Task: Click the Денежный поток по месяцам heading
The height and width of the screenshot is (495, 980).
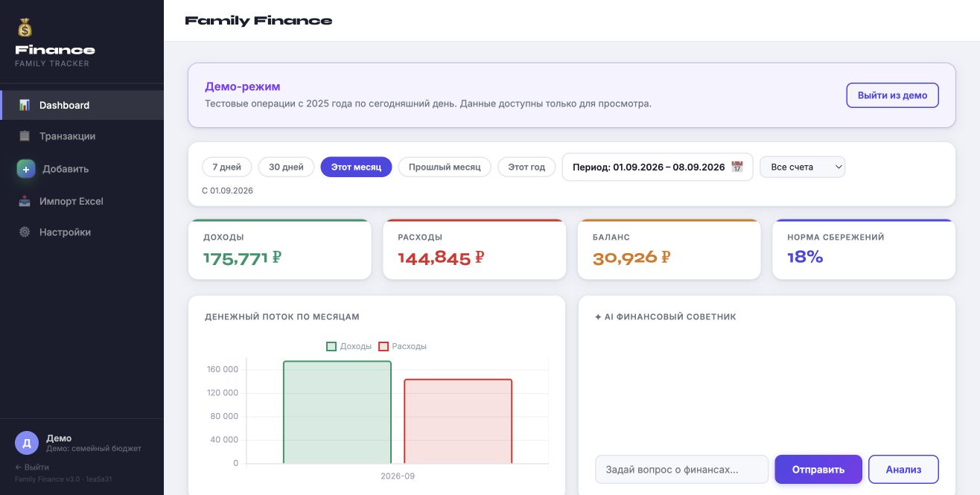Action: 282,316
